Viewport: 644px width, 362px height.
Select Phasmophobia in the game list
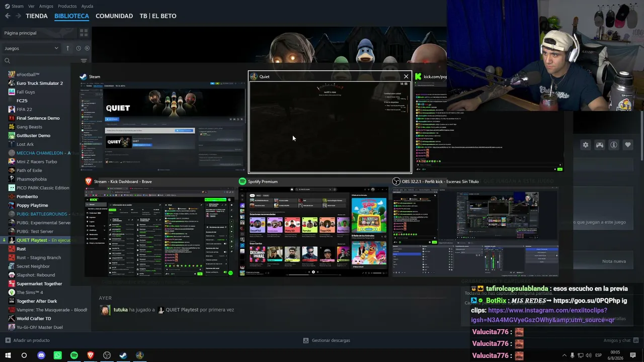tap(32, 179)
